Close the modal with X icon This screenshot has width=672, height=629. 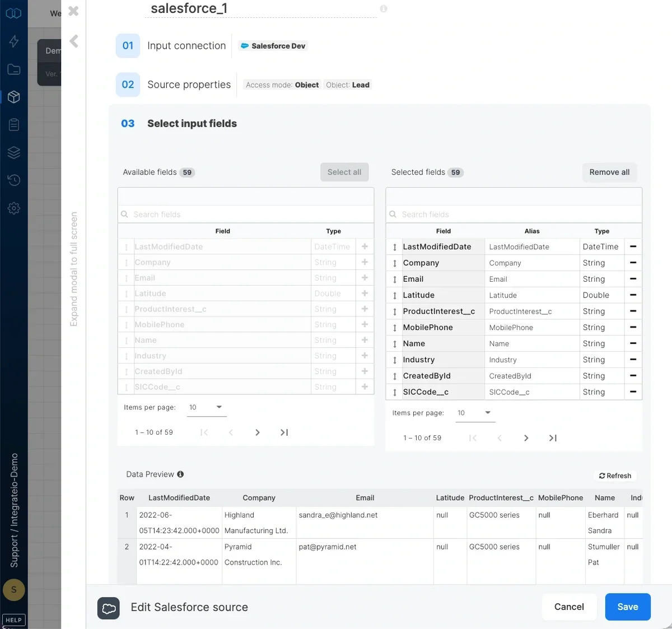coord(73,11)
